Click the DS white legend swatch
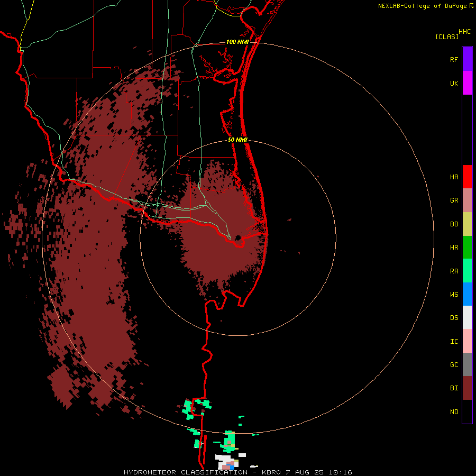 pos(467,317)
